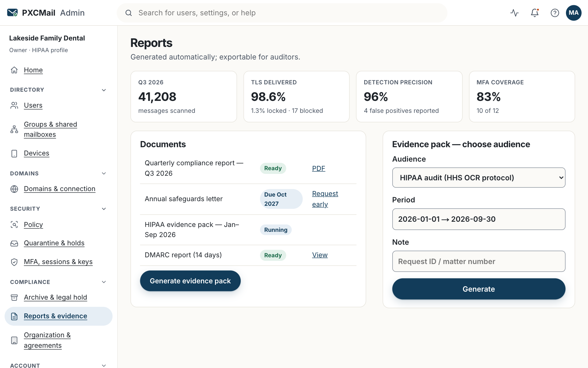Click the Devices phone icon

14,153
